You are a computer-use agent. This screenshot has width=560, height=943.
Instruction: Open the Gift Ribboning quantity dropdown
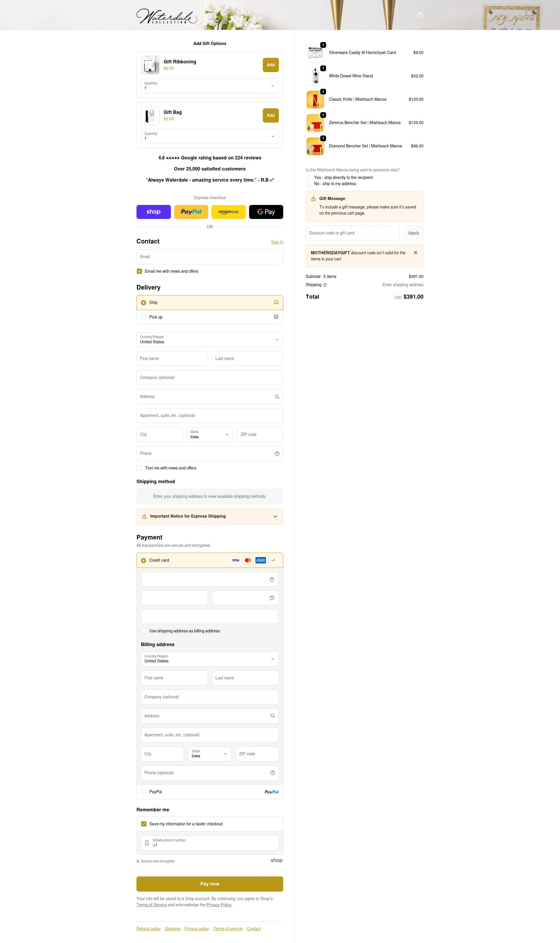tap(209, 86)
